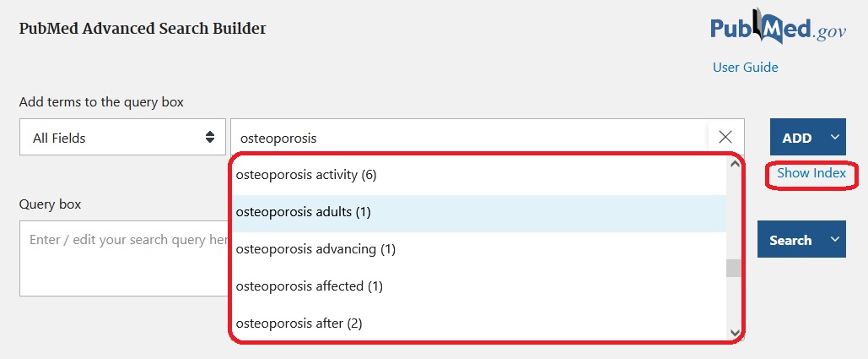This screenshot has width=868, height=359.
Task: Expand the ADD button options arrow
Action: click(x=835, y=138)
